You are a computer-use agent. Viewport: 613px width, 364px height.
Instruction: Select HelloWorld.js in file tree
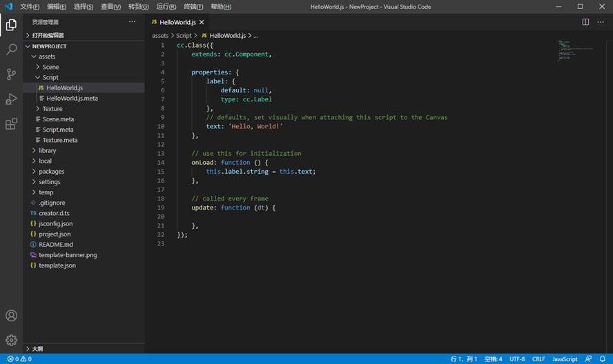[x=84, y=88]
